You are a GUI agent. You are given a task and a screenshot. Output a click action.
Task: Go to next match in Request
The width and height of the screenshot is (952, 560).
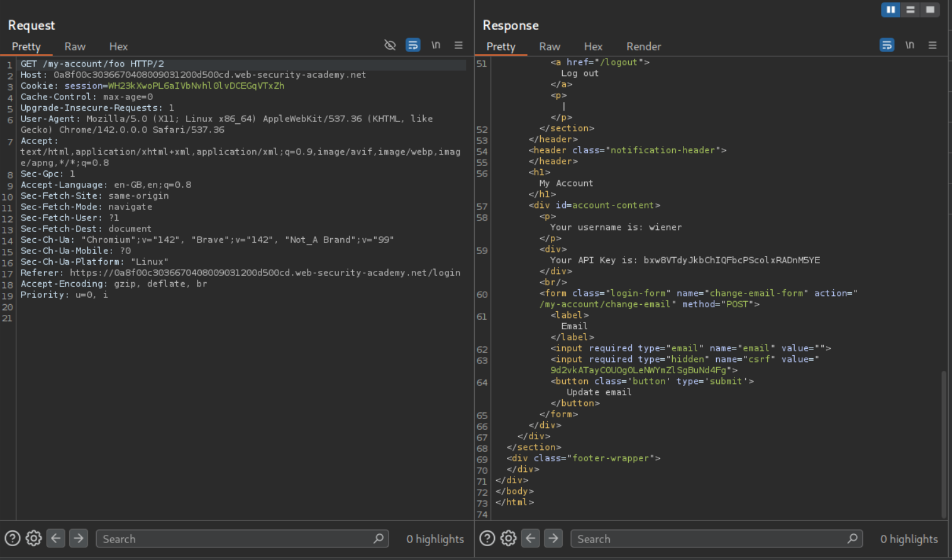pos(79,539)
